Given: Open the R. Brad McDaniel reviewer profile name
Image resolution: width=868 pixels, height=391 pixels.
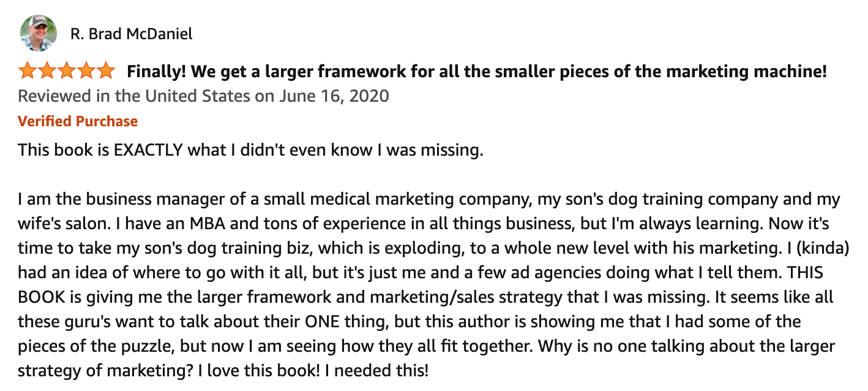Looking at the screenshot, I should point(132,34).
